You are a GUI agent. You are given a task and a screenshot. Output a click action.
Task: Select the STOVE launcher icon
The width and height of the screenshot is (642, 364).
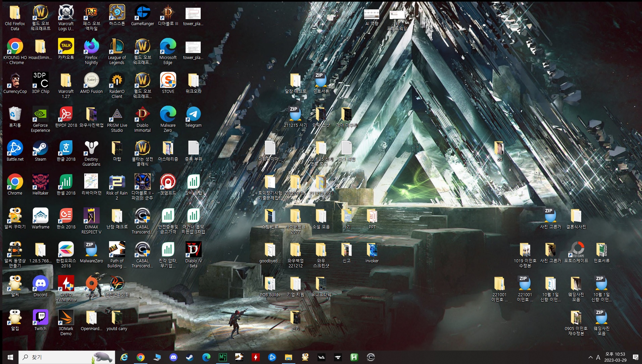[x=168, y=83]
